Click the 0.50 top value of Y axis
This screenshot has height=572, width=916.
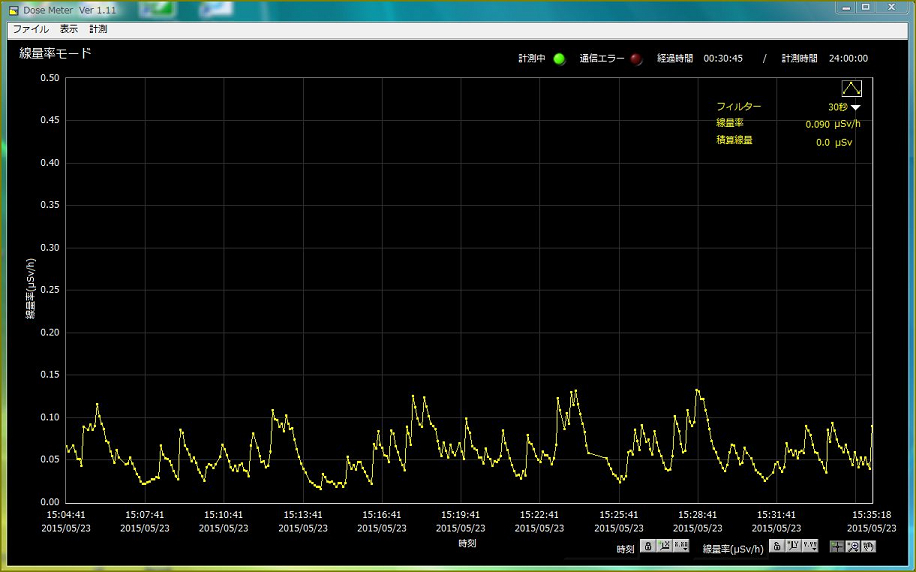(48, 78)
